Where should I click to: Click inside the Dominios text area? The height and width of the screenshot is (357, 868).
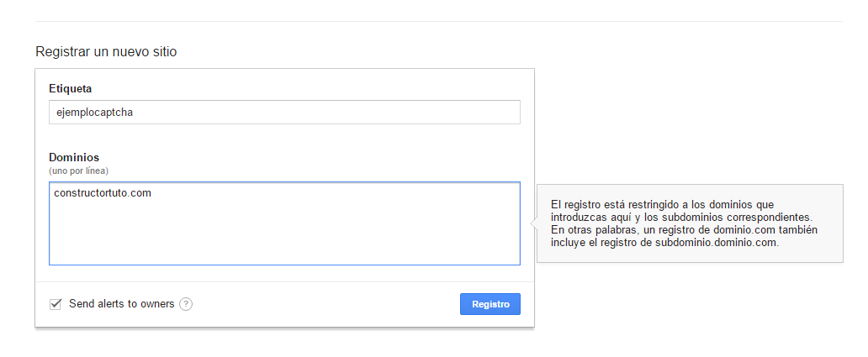pyautogui.click(x=284, y=223)
